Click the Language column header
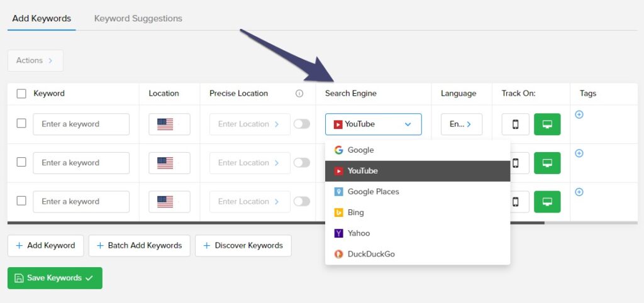Viewport: 644px width, 303px height. point(458,94)
